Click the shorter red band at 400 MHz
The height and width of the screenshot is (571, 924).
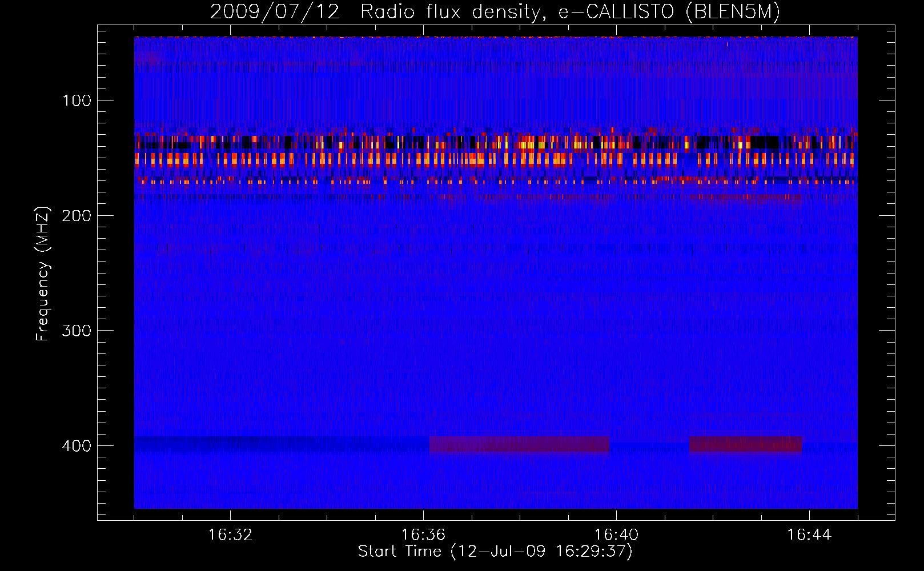(x=745, y=444)
